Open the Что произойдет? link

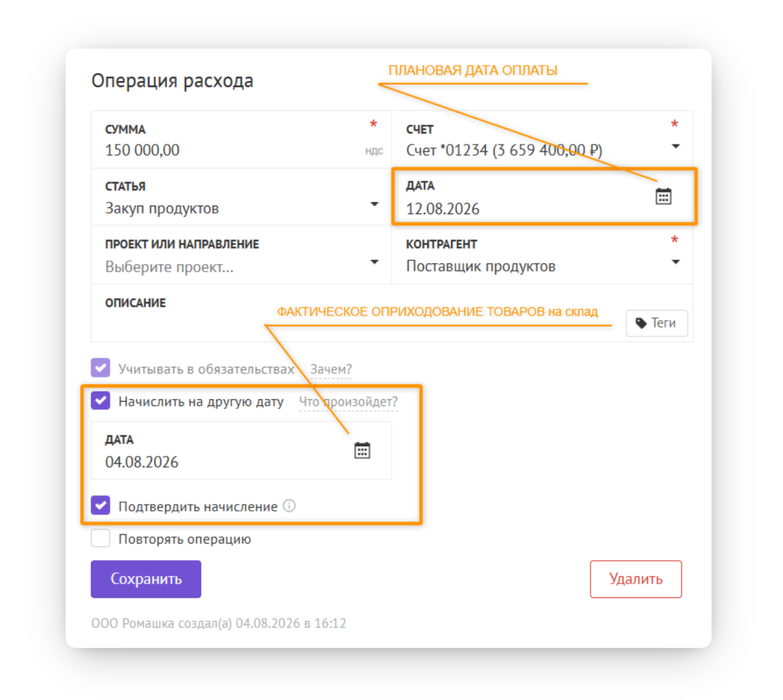tap(348, 401)
